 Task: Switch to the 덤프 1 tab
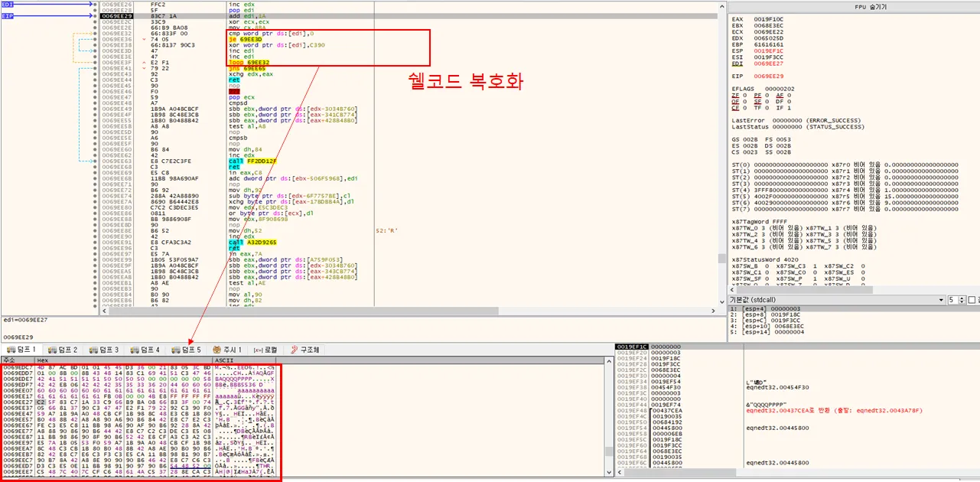21,350
